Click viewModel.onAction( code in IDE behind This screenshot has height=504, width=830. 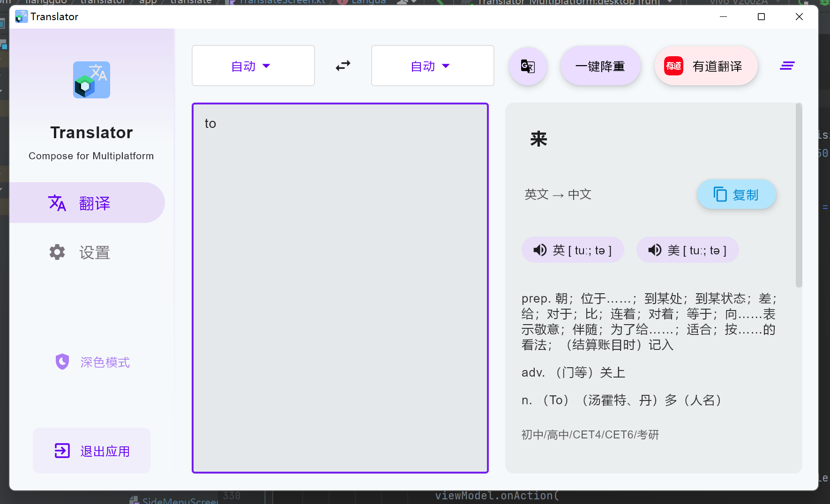pos(497,496)
